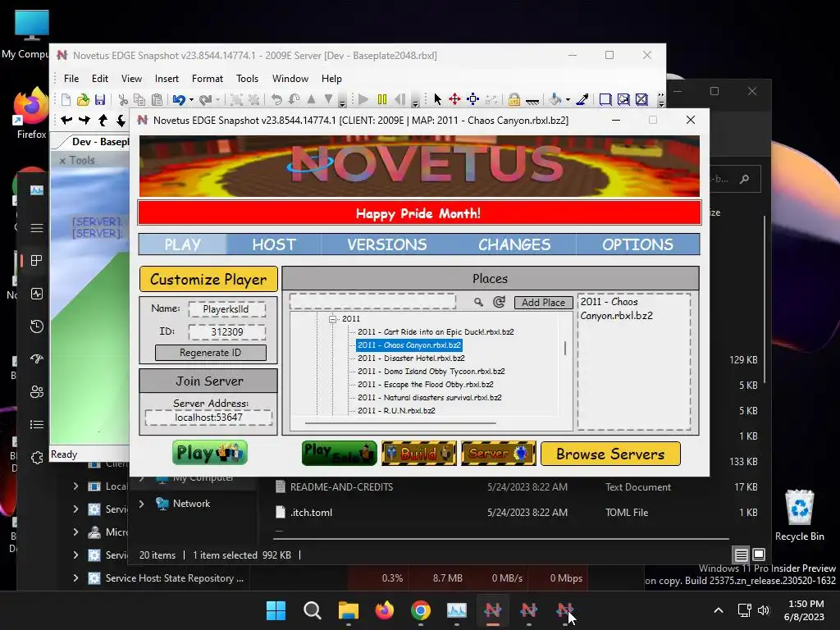Open Undo history dropdown arrow
The image size is (840, 630).
click(x=191, y=99)
